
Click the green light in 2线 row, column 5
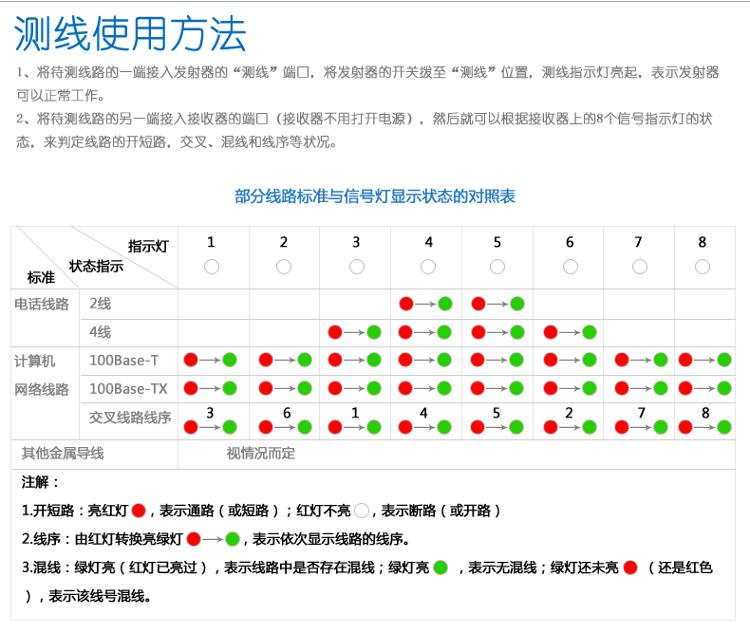(x=517, y=304)
